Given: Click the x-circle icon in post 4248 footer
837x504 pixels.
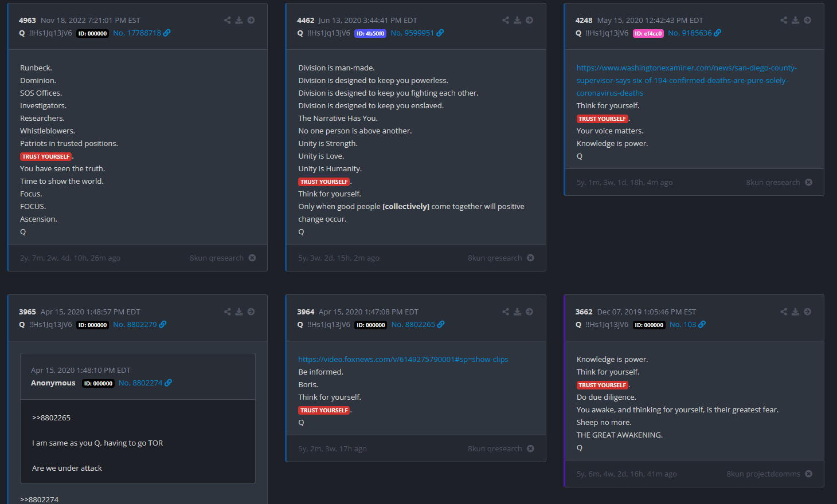Looking at the screenshot, I should (x=808, y=182).
